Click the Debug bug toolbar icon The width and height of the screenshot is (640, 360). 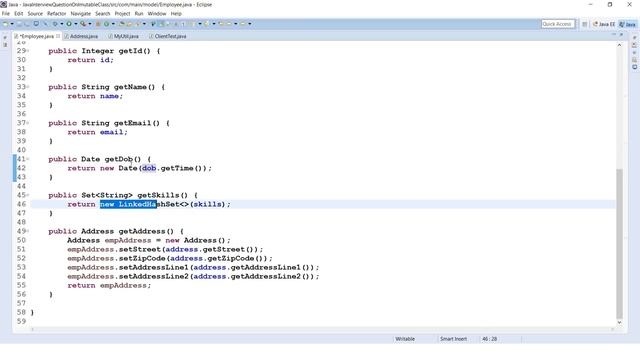(x=55, y=24)
